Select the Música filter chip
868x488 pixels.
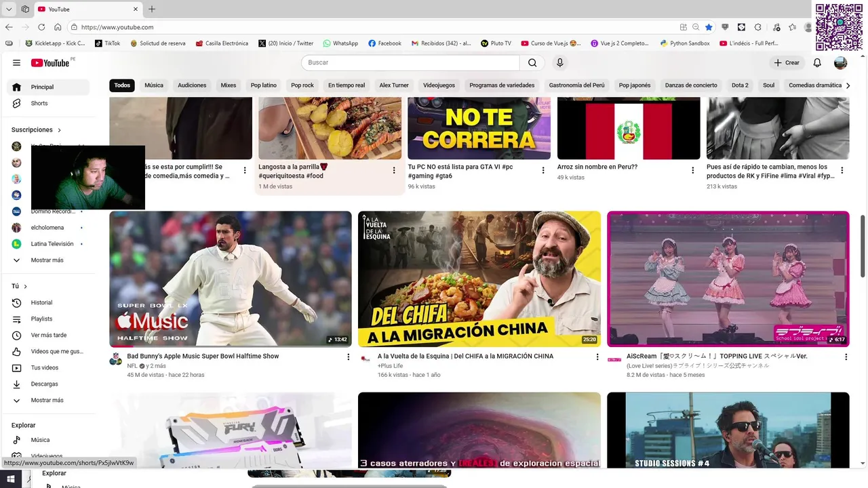click(154, 85)
